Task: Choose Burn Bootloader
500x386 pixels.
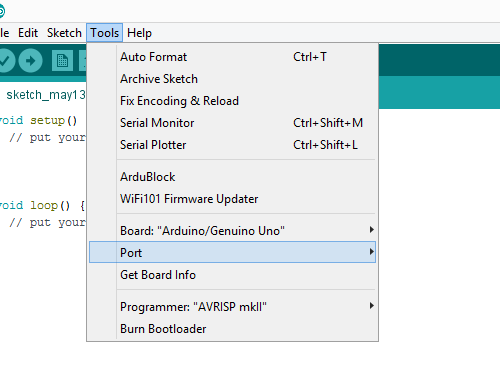Action: (232, 329)
